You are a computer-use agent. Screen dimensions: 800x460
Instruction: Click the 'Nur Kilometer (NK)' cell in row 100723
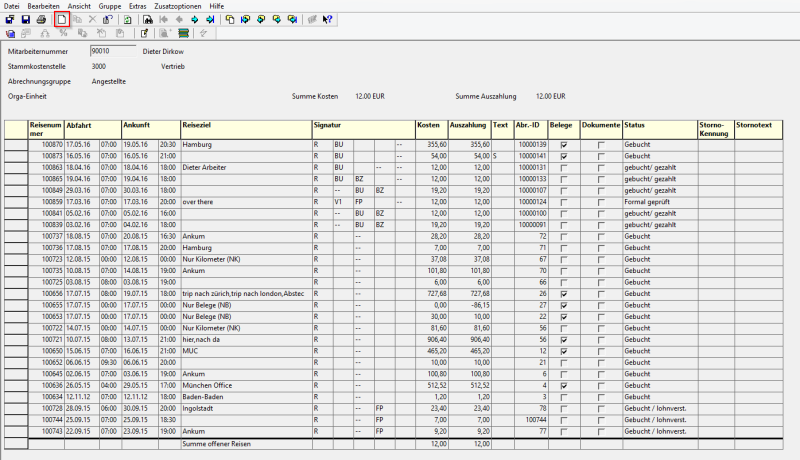[246, 260]
